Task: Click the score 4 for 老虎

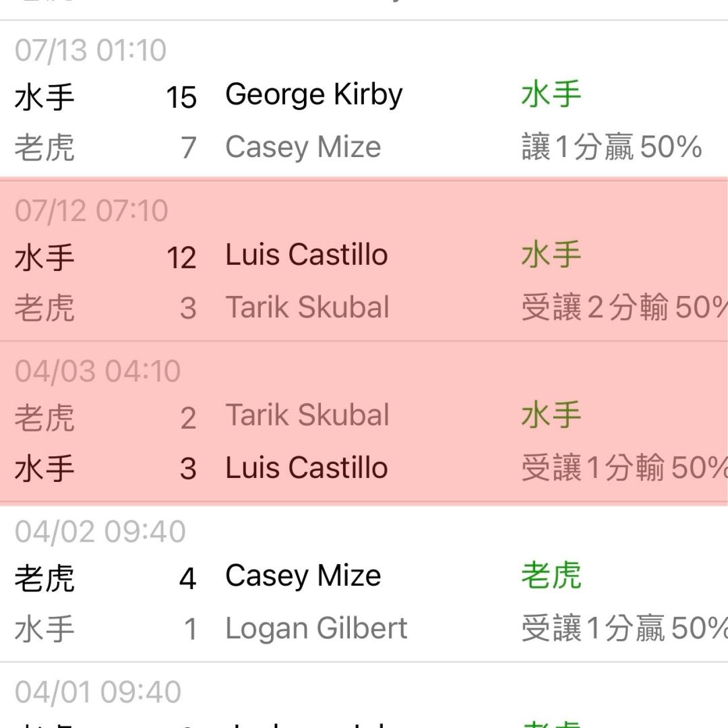Action: click(x=187, y=579)
